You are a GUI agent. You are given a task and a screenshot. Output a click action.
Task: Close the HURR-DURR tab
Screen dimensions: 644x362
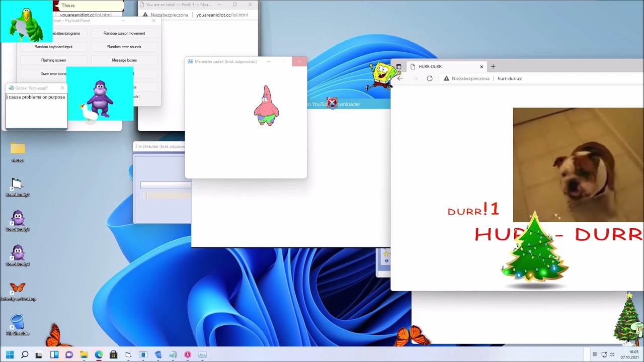click(x=481, y=66)
